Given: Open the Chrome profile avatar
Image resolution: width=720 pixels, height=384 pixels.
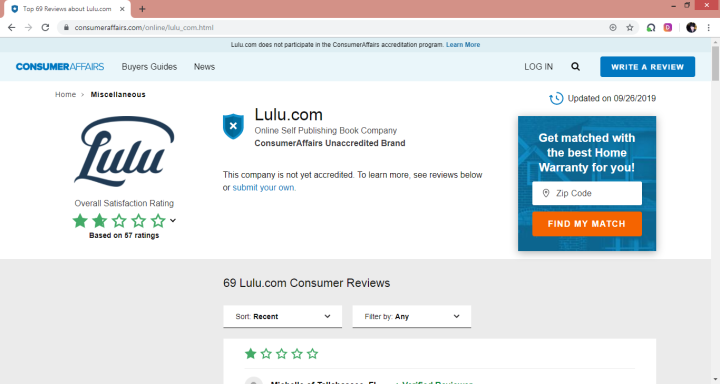Looking at the screenshot, I should click(x=691, y=28).
